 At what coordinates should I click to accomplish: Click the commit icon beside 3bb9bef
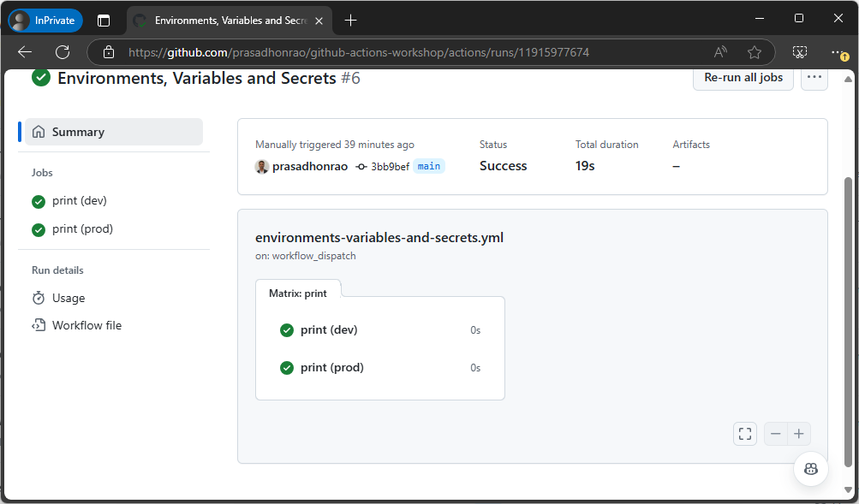363,167
